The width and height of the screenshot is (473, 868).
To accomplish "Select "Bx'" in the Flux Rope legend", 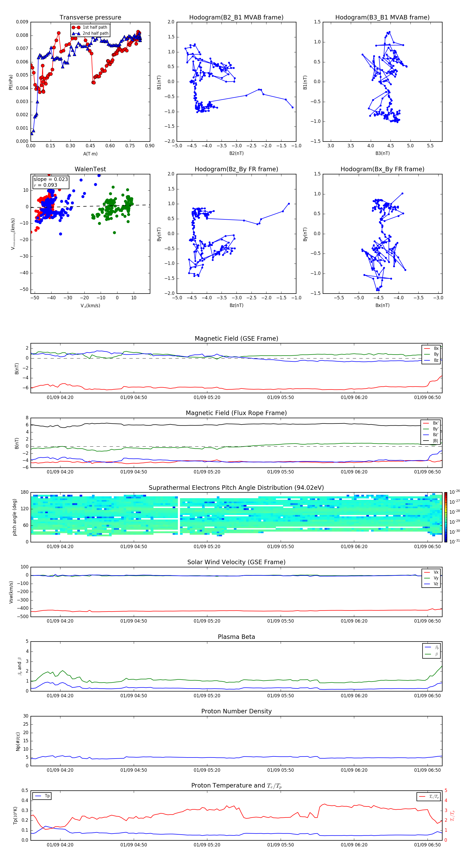I will 431,423.
